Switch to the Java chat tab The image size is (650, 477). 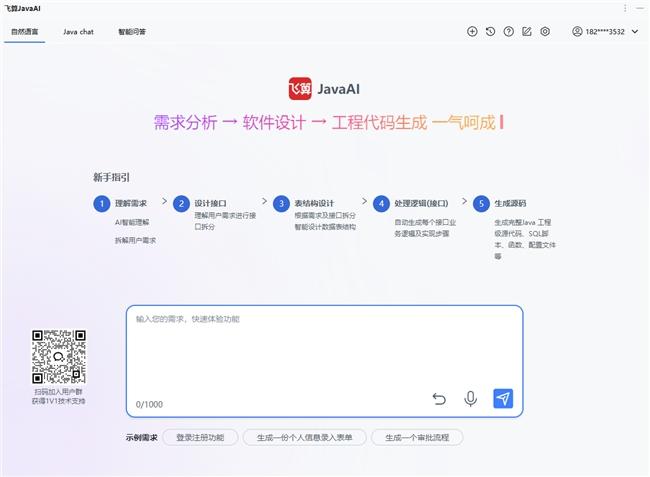click(78, 31)
